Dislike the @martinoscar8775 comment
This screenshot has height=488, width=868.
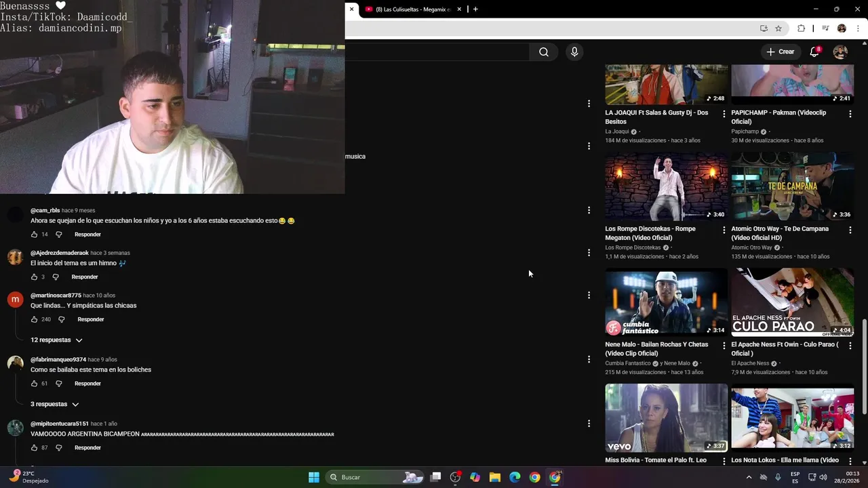[x=61, y=319]
